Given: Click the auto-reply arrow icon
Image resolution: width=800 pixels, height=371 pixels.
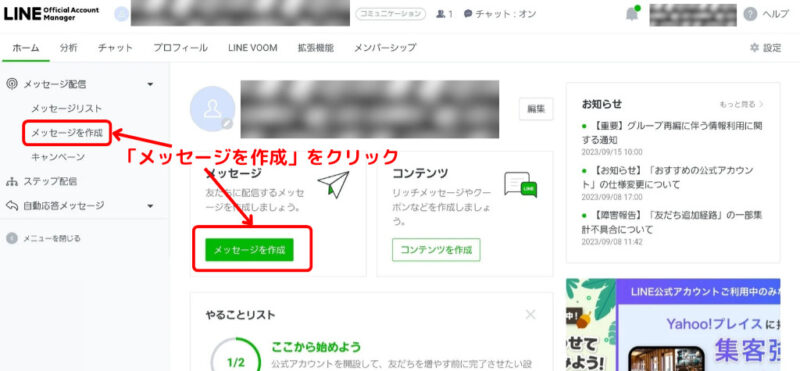Looking at the screenshot, I should tap(11, 206).
